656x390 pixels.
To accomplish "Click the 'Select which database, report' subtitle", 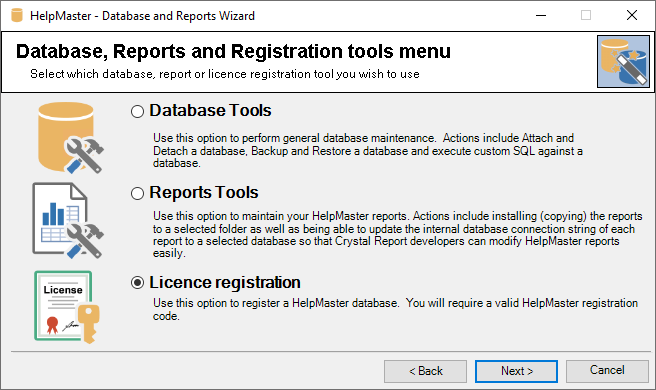I will tap(225, 74).
